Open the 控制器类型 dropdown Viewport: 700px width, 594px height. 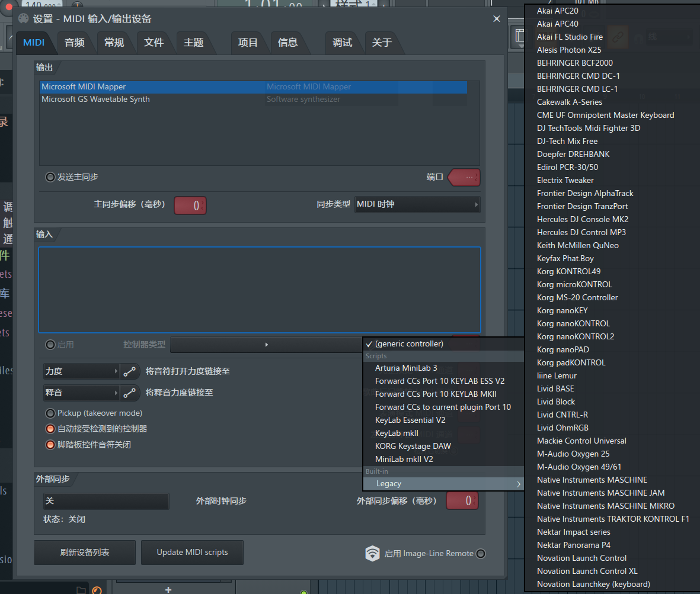click(x=266, y=345)
